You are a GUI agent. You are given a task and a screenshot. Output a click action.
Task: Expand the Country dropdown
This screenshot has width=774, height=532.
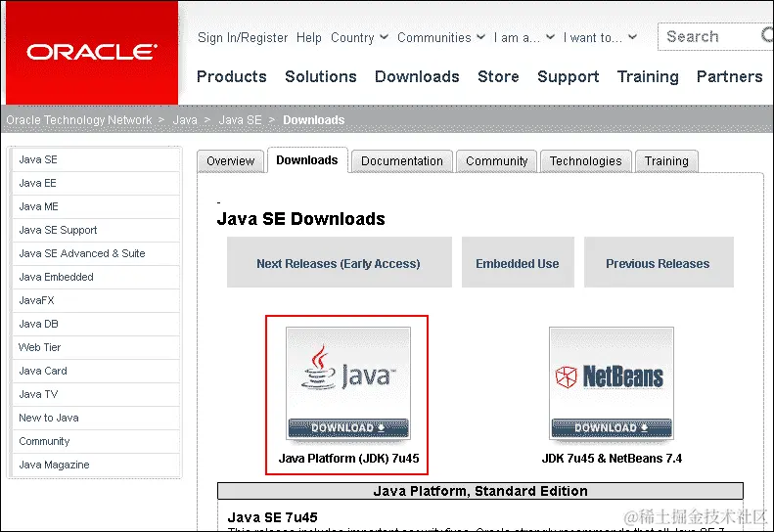[x=359, y=37]
